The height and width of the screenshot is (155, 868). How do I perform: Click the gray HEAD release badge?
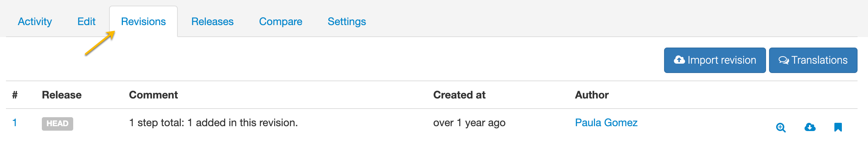click(57, 124)
